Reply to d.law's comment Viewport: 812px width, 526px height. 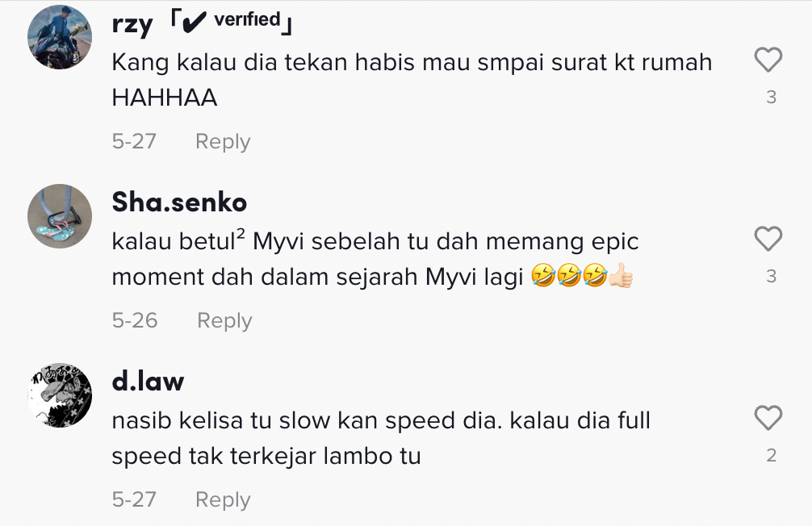coord(223,499)
